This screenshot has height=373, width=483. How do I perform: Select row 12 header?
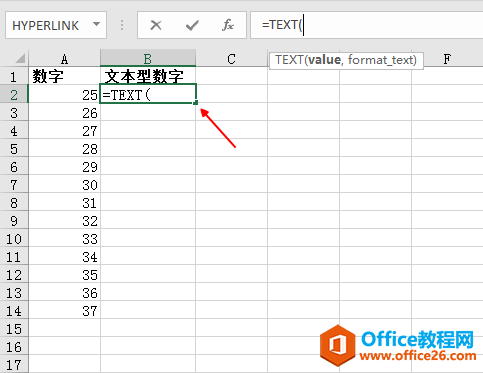point(14,274)
